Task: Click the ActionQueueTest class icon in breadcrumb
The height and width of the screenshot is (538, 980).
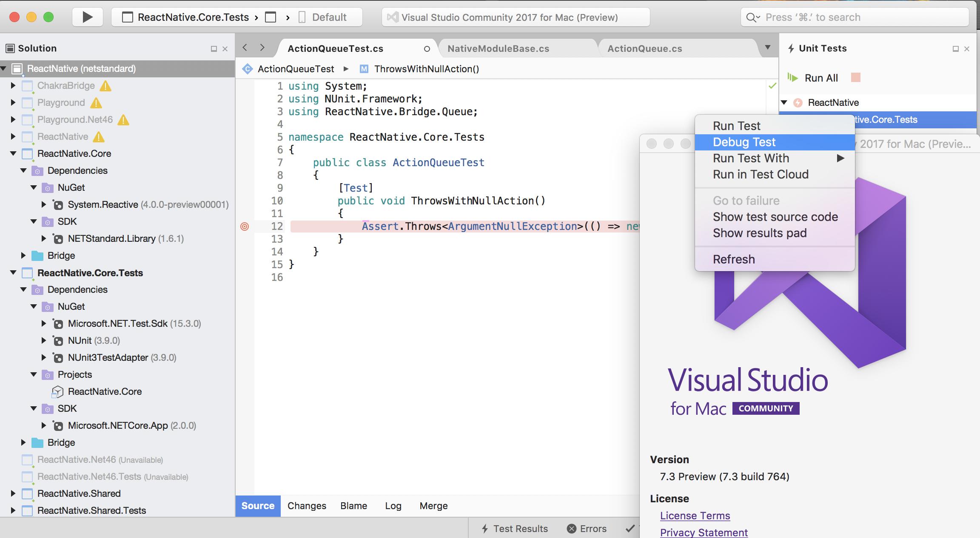Action: [247, 69]
